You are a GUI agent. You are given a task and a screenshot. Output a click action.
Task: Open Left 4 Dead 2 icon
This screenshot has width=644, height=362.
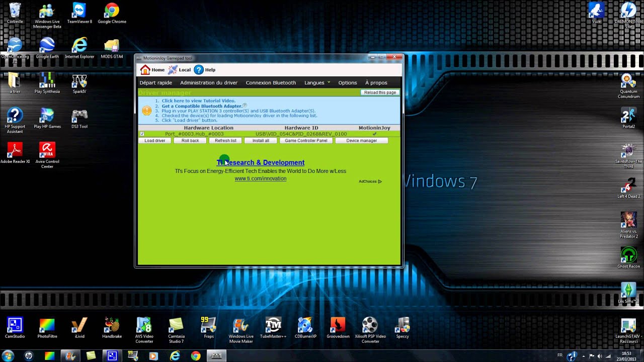coord(628,188)
